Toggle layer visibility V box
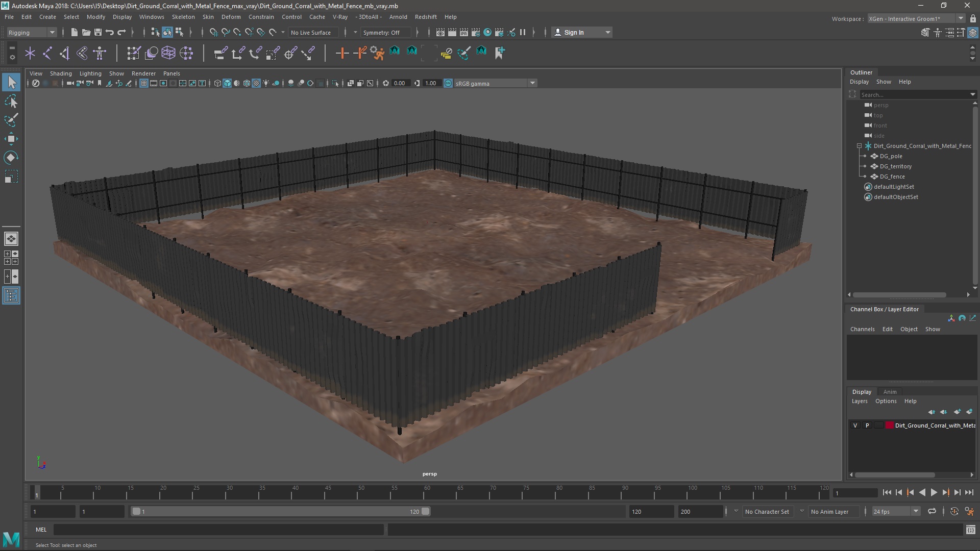 point(855,425)
